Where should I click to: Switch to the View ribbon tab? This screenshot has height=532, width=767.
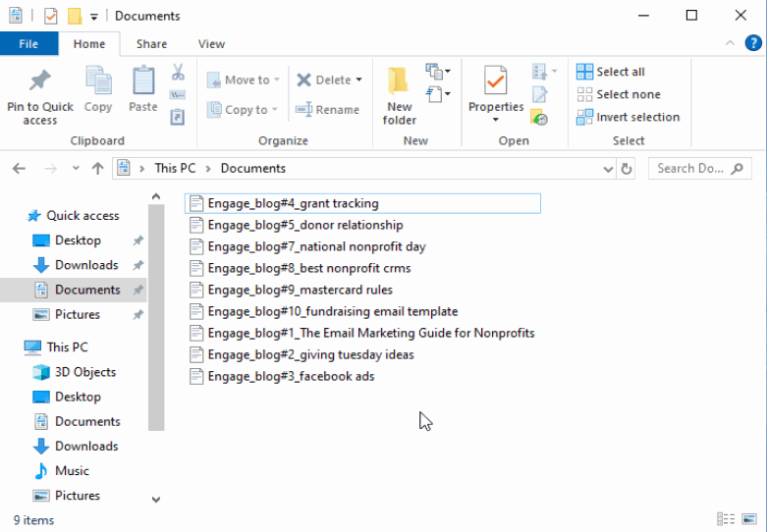pyautogui.click(x=211, y=44)
